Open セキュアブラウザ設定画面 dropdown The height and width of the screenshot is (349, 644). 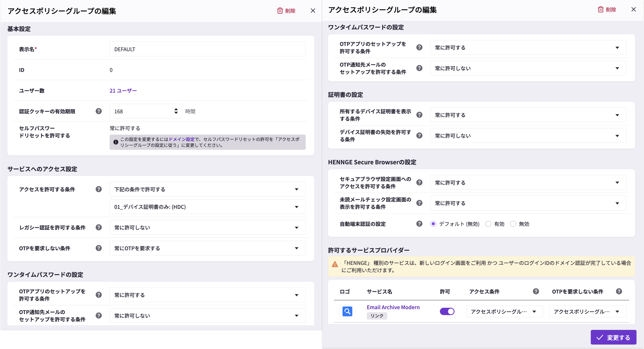coord(528,183)
